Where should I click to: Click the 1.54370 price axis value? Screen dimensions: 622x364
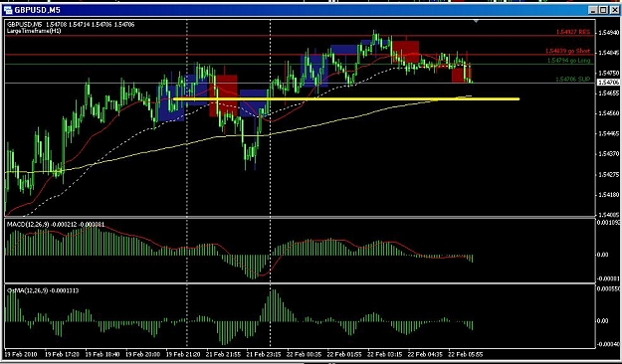(x=608, y=154)
